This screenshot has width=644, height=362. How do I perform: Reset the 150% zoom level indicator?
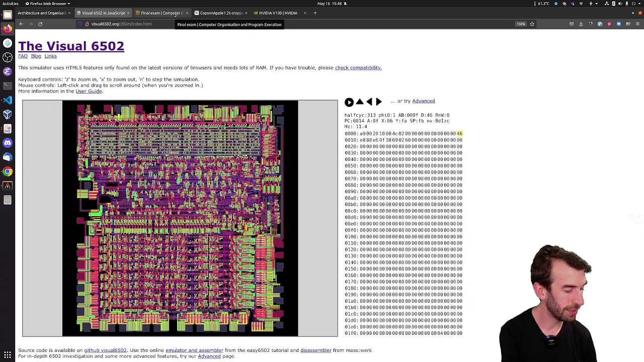click(521, 24)
